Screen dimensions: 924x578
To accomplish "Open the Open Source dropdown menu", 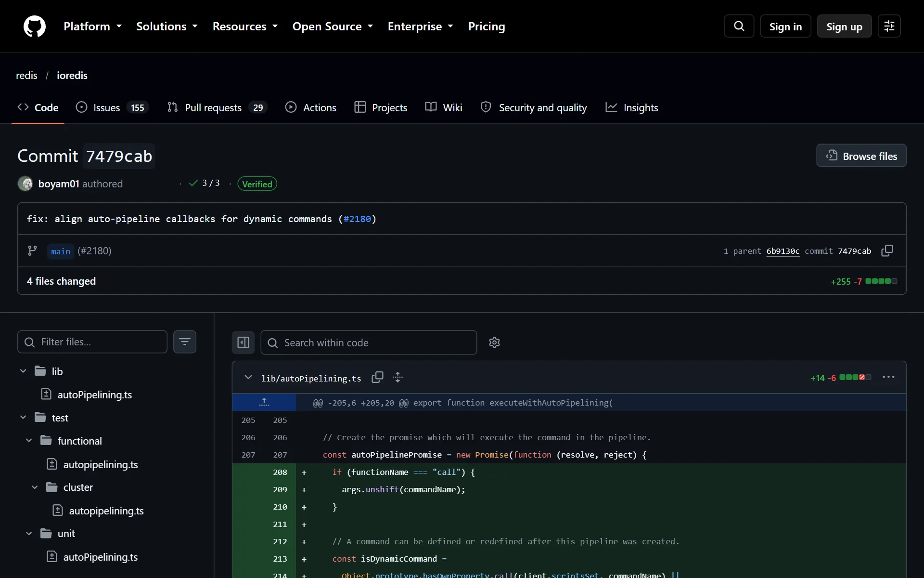I will (333, 26).
